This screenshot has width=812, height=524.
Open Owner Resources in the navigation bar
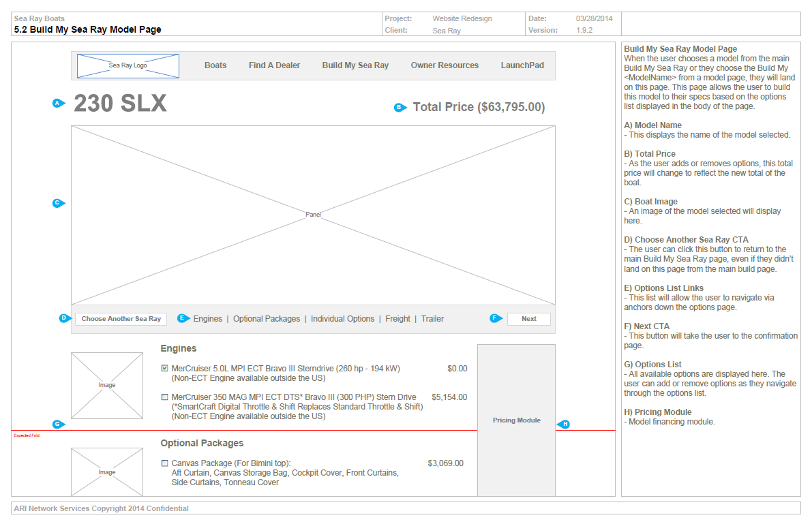click(x=445, y=65)
